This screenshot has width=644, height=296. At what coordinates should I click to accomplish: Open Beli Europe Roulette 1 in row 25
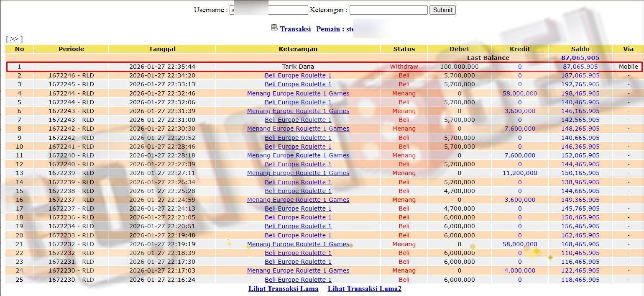298,280
